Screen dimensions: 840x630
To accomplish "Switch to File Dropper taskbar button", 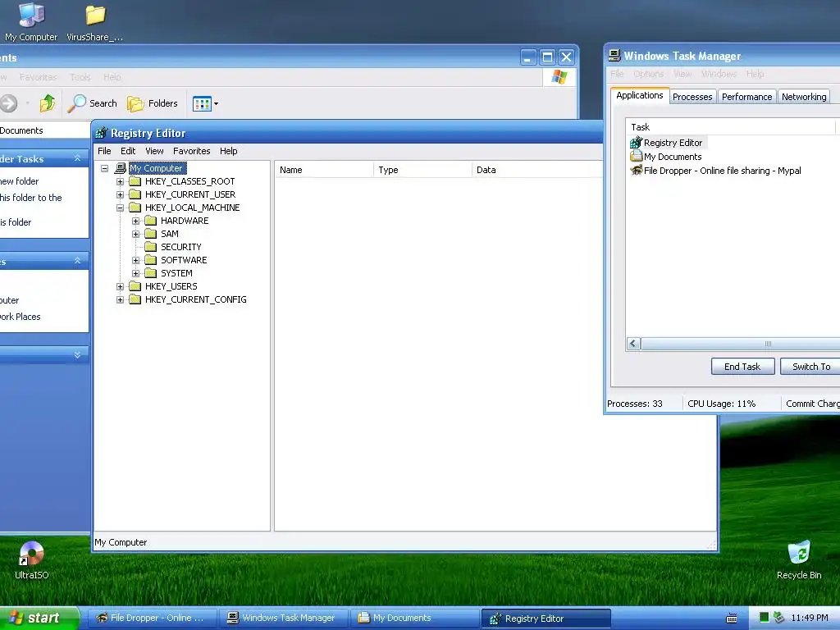I will pyautogui.click(x=152, y=618).
